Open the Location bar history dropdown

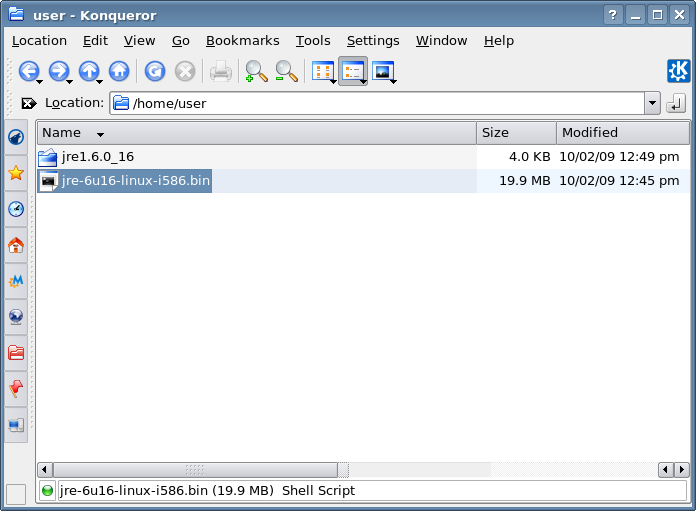652,103
